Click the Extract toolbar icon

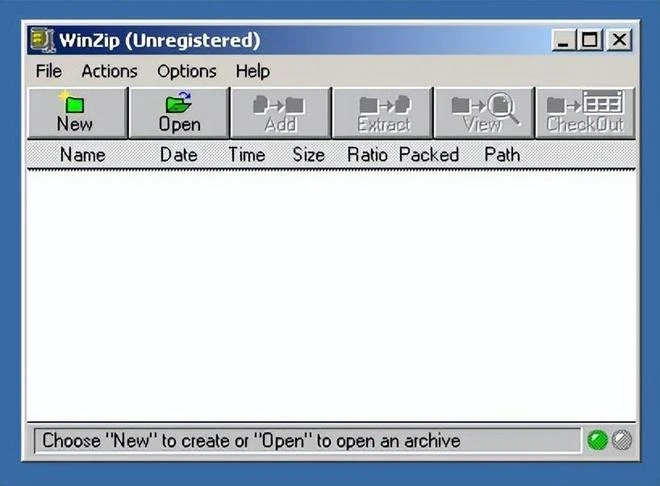pyautogui.click(x=383, y=111)
